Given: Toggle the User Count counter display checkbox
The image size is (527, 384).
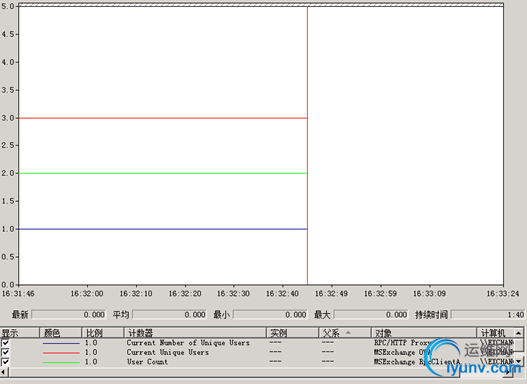Looking at the screenshot, I should (x=5, y=362).
